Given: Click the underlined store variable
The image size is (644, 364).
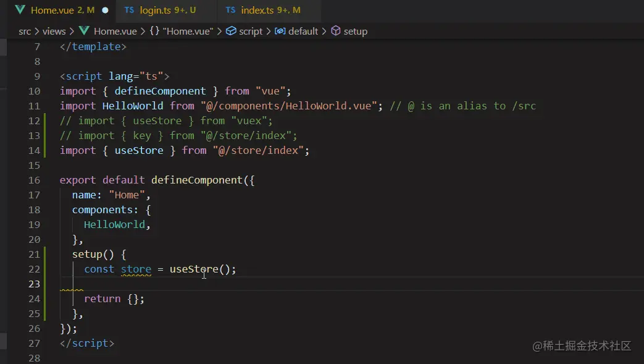Looking at the screenshot, I should [x=136, y=269].
